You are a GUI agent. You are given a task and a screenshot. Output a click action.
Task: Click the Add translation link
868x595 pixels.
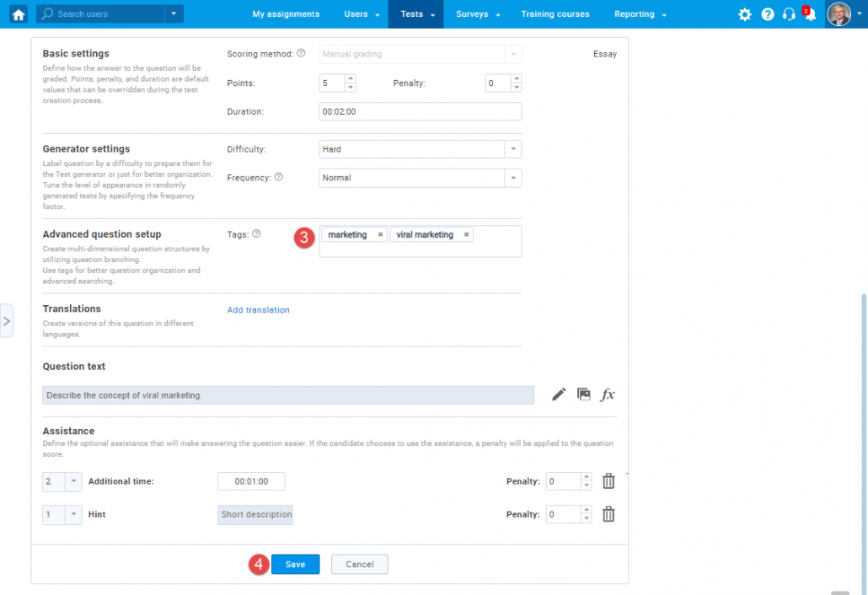coord(258,309)
